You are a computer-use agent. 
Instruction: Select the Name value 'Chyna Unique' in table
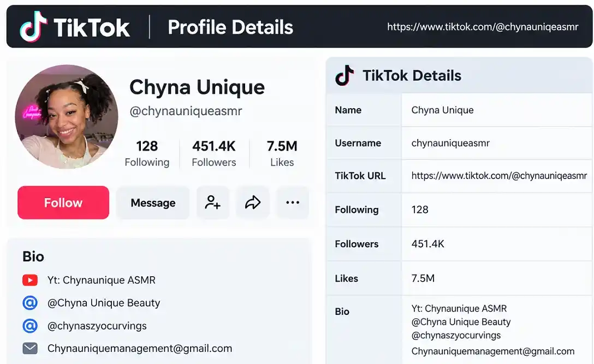[x=442, y=110]
